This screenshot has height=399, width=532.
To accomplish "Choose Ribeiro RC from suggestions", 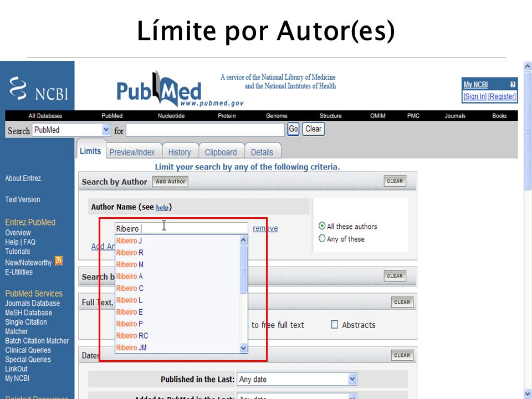I will tap(177, 336).
